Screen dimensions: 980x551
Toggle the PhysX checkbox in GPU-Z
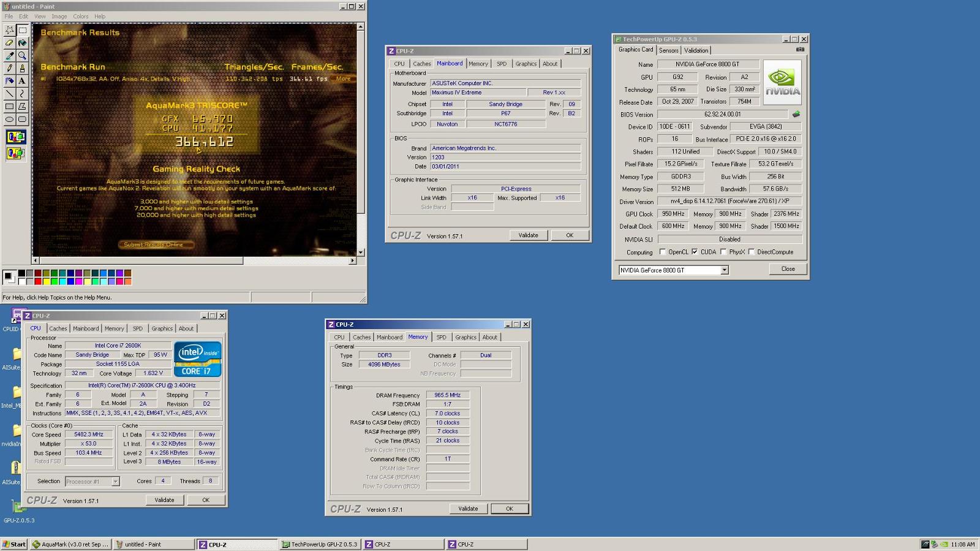723,252
